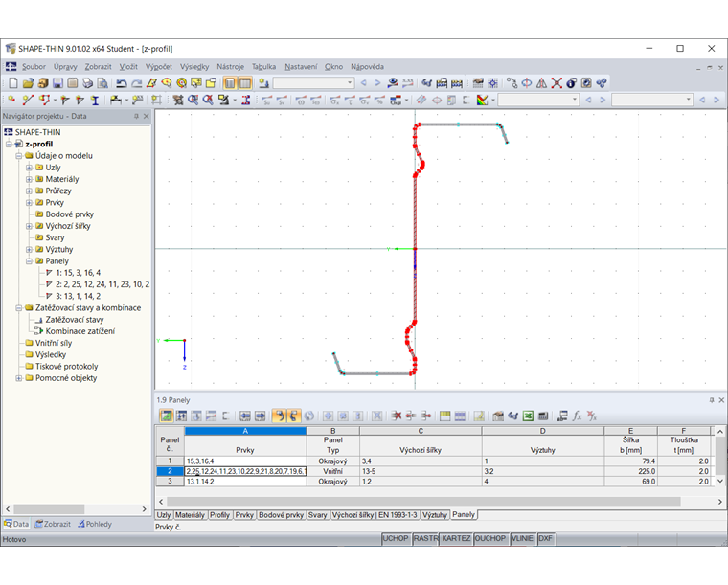728x585 pixels.
Task: Click red cross delete-selection icon in toolbar
Action: [x=557, y=83]
